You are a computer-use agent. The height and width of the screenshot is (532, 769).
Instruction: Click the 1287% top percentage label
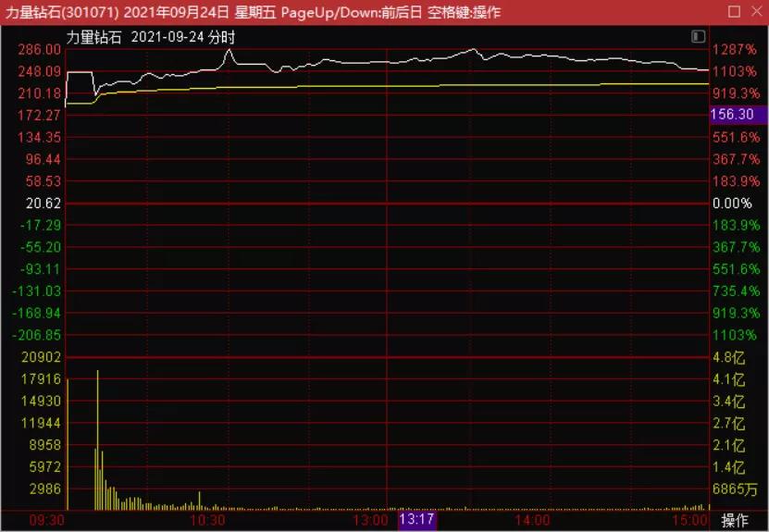click(733, 49)
